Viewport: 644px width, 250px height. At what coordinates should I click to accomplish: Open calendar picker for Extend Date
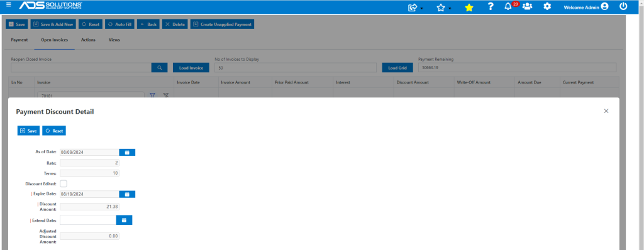pyautogui.click(x=124, y=220)
